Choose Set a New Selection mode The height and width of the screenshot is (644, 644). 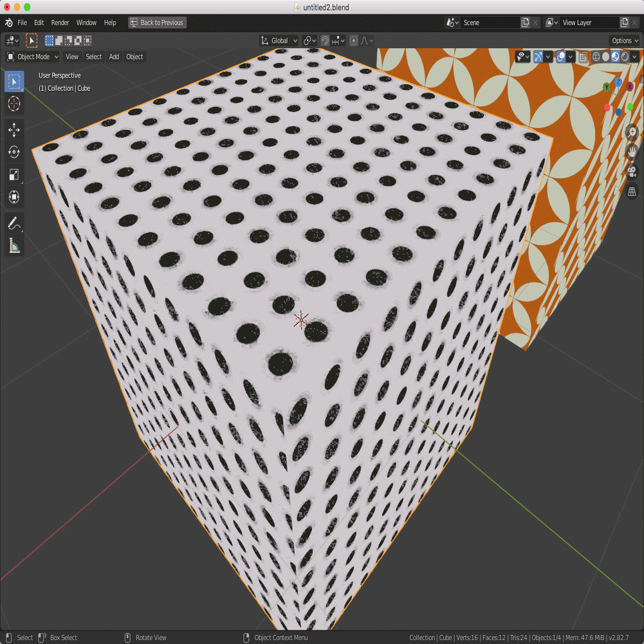[x=50, y=41]
